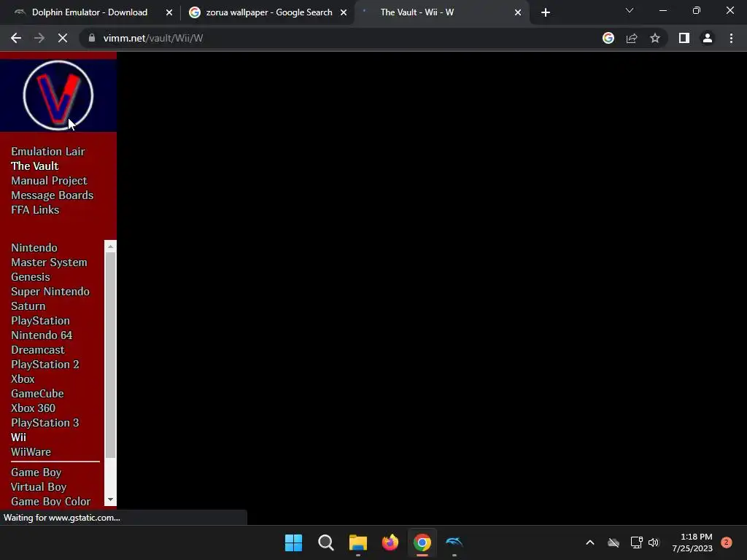747x560 pixels.
Task: Click the OneDrive cloud tray icon
Action: 614,542
